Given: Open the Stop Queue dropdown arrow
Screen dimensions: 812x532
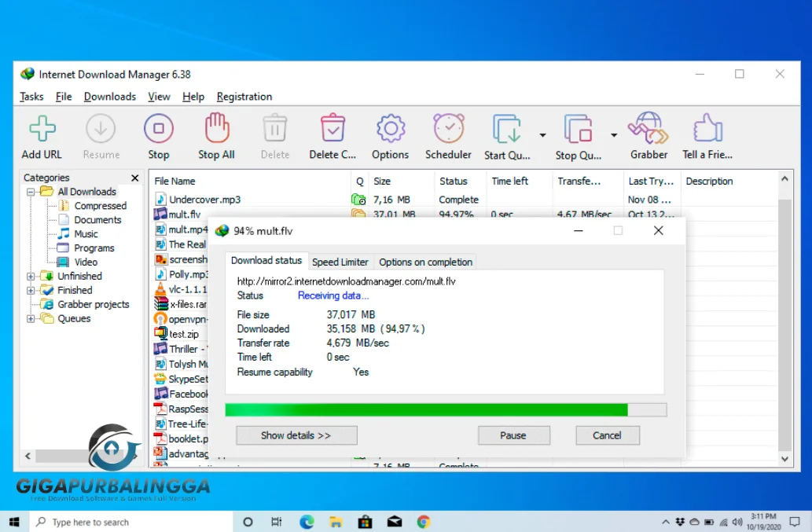Looking at the screenshot, I should click(x=614, y=135).
